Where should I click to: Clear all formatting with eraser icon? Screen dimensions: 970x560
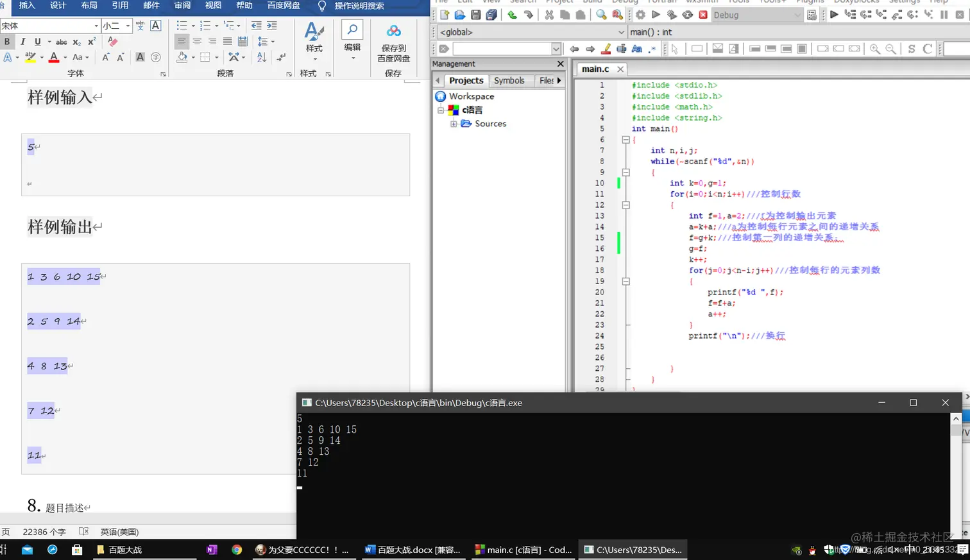coord(113,42)
